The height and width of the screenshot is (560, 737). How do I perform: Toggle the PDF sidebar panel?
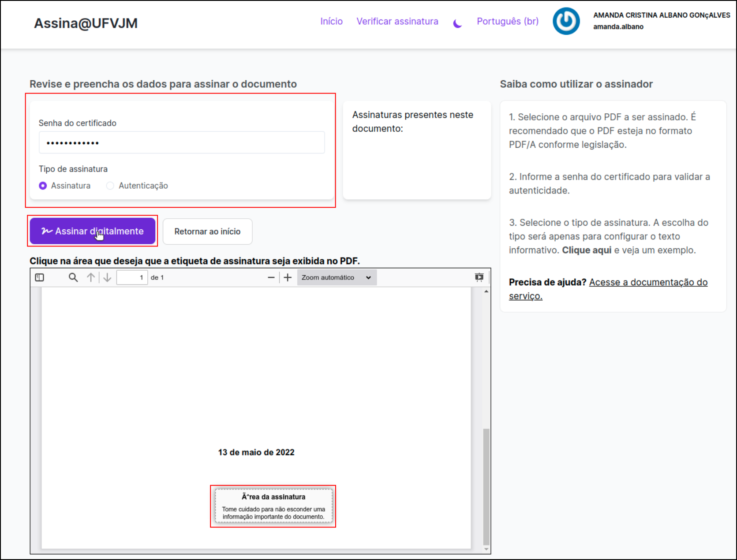coord(39,277)
